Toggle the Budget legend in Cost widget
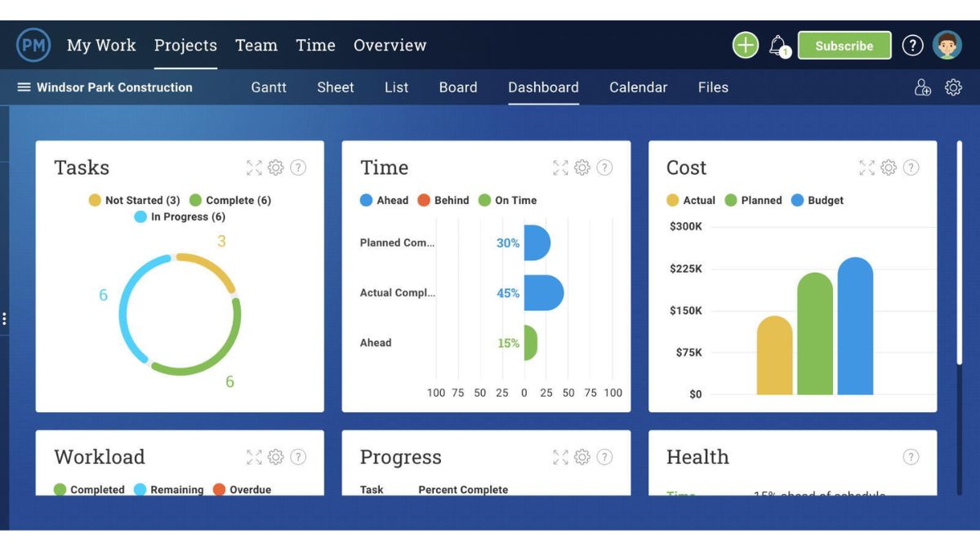The image size is (980, 551). (x=817, y=200)
